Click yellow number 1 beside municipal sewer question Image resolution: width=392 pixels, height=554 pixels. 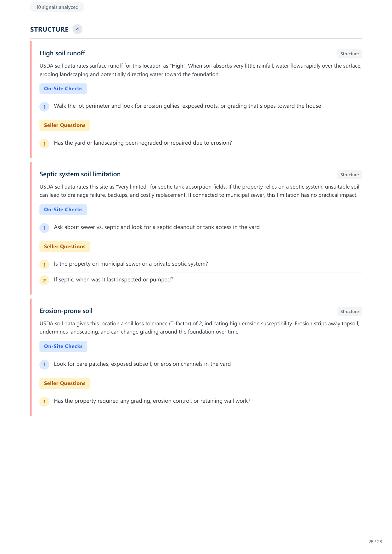click(45, 265)
